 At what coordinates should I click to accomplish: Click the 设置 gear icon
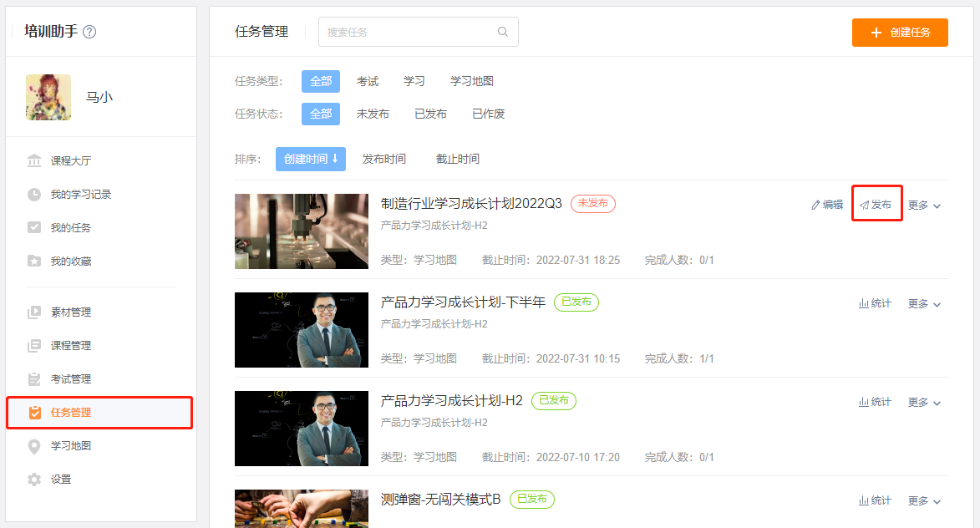tap(34, 480)
